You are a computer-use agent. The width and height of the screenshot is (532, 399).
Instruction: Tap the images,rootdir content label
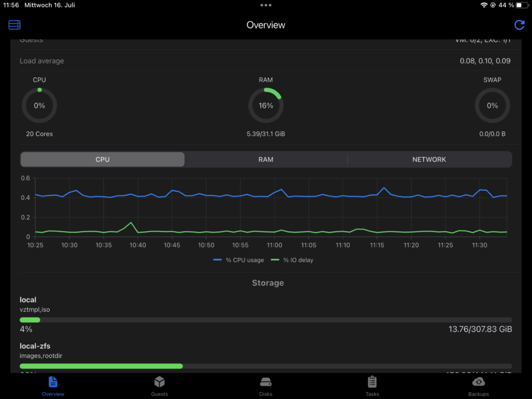click(41, 356)
